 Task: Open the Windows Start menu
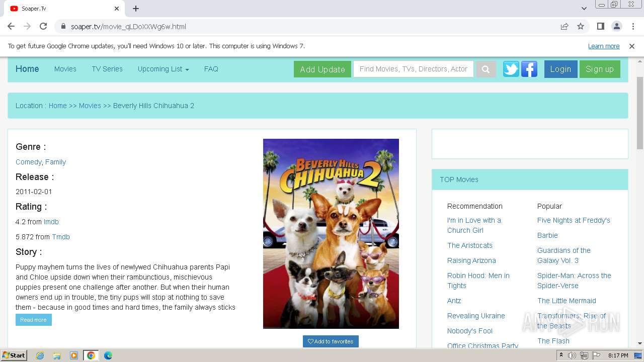click(x=14, y=355)
